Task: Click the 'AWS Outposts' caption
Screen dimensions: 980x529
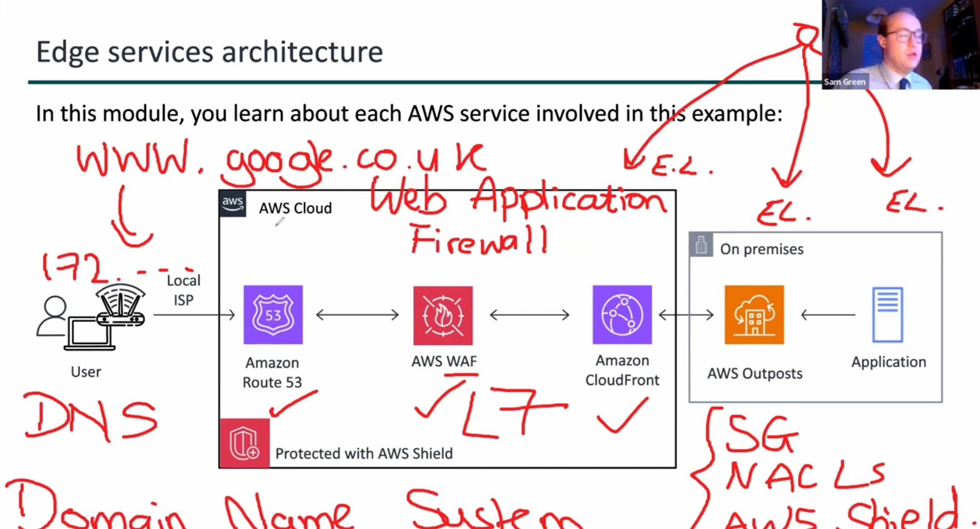Action: pos(755,374)
